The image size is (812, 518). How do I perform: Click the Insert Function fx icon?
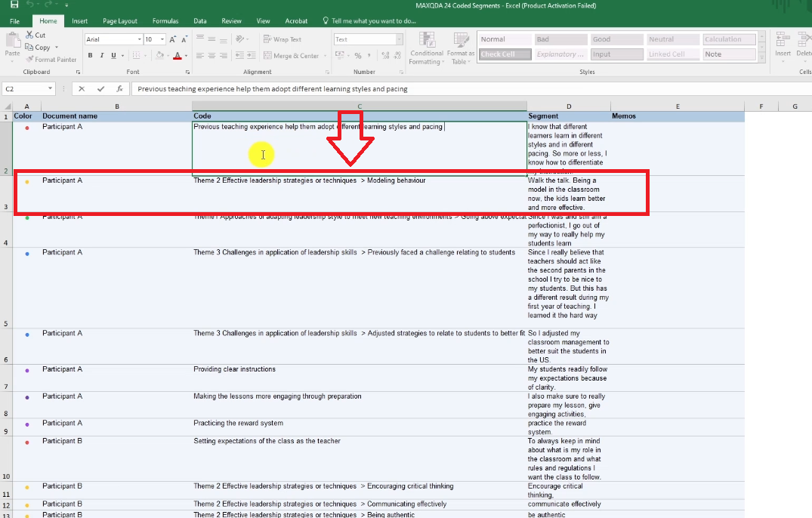[119, 88]
